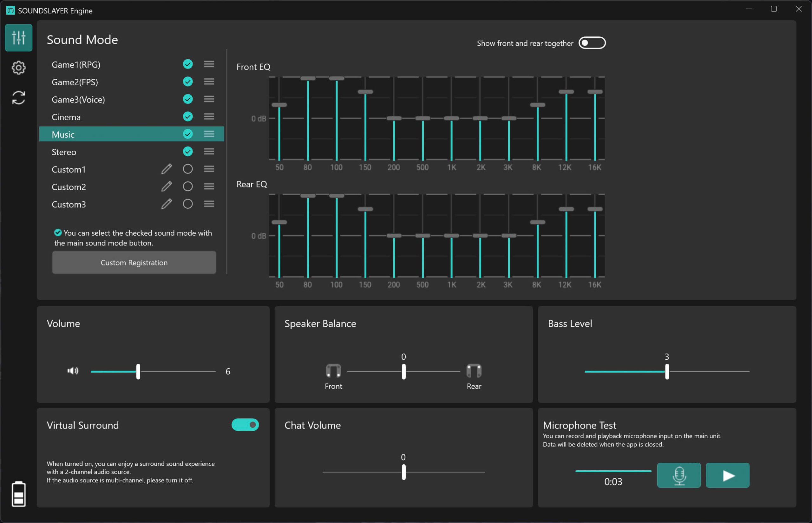Viewport: 812px width, 523px height.
Task: Edit Custom3 name with pencil icon
Action: click(167, 204)
